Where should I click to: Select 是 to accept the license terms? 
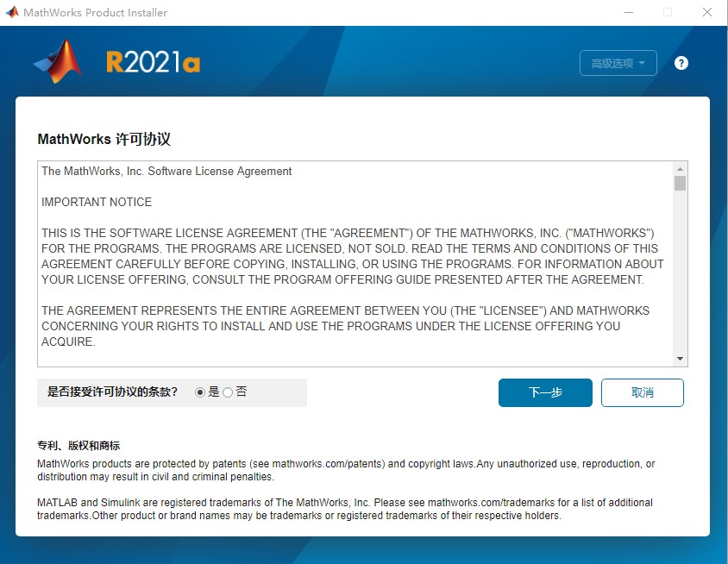pyautogui.click(x=200, y=392)
